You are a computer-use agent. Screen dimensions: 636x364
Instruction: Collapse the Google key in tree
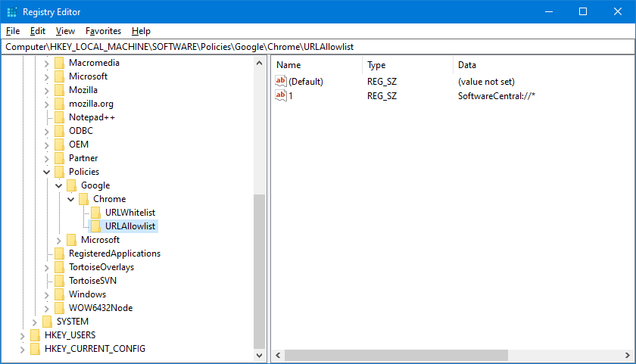tap(59, 185)
